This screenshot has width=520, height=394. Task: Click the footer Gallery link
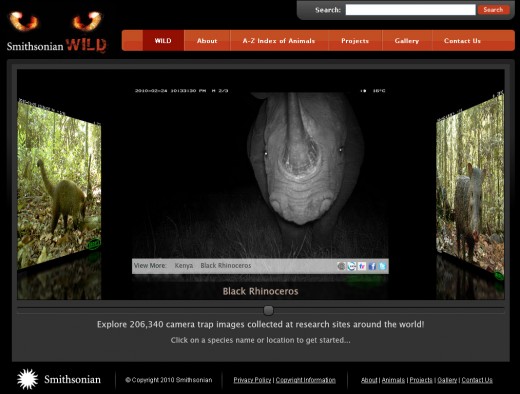[447, 380]
